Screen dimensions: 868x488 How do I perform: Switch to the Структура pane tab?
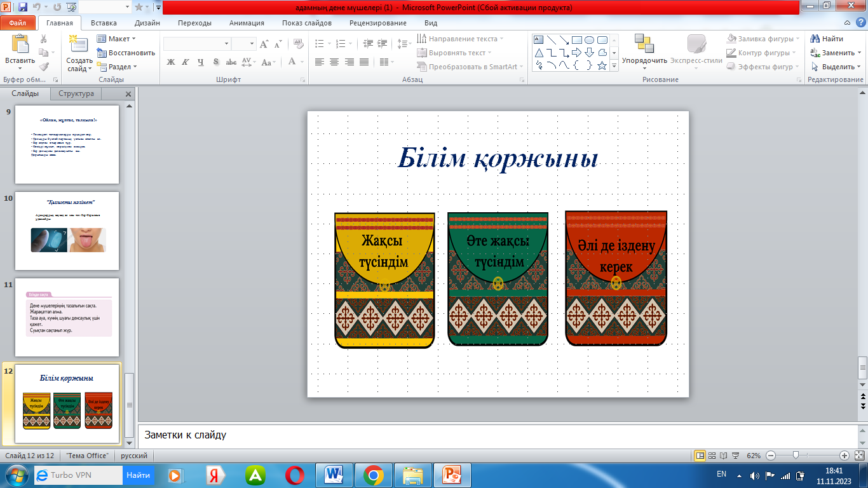[76, 93]
